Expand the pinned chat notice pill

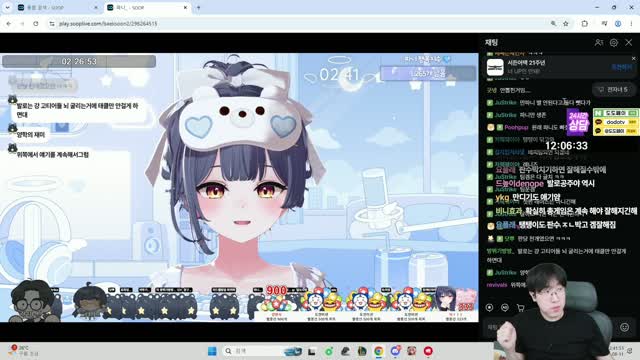tap(613, 89)
